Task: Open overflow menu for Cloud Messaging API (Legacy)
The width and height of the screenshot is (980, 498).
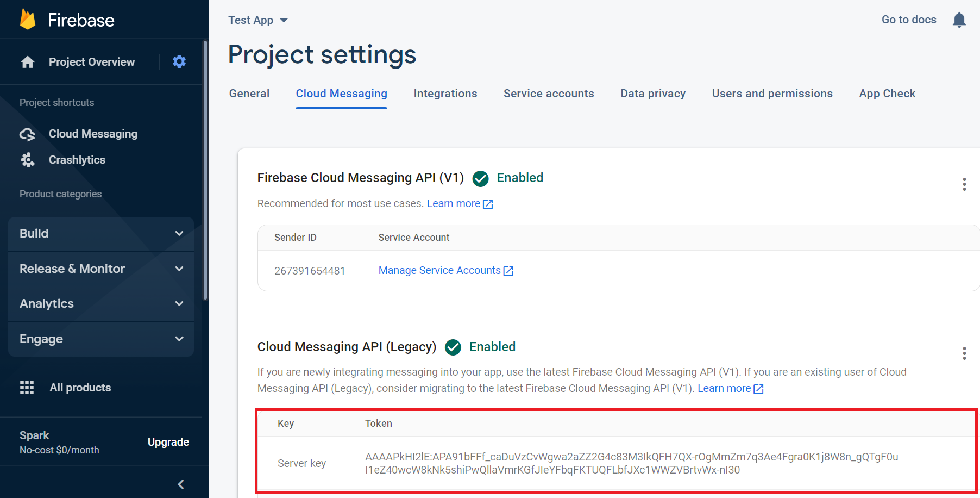Action: [x=964, y=353]
